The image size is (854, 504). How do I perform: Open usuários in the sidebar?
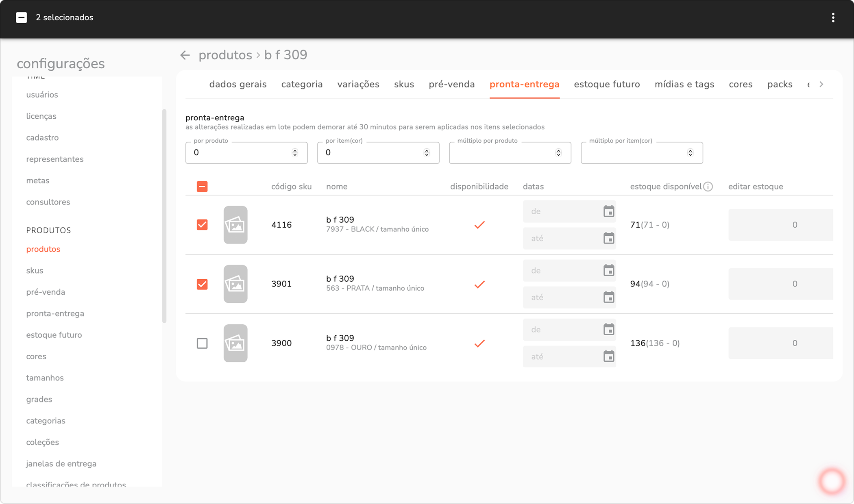(42, 95)
